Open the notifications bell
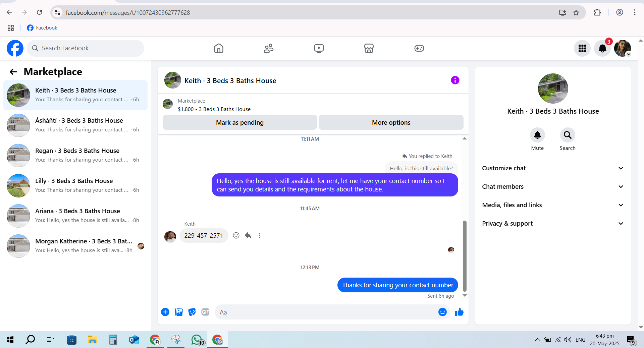The width and height of the screenshot is (644, 348). [602, 48]
